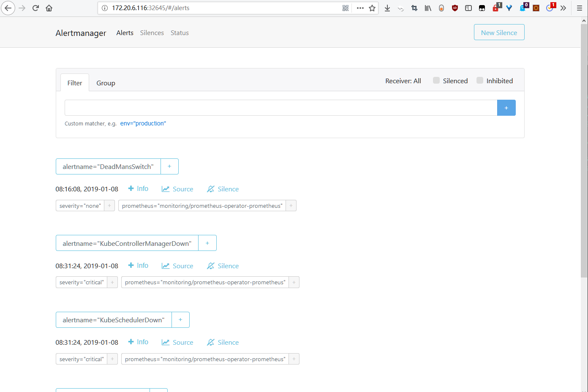Open Firefox downloads arrow icon
This screenshot has height=392, width=588.
click(x=387, y=8)
